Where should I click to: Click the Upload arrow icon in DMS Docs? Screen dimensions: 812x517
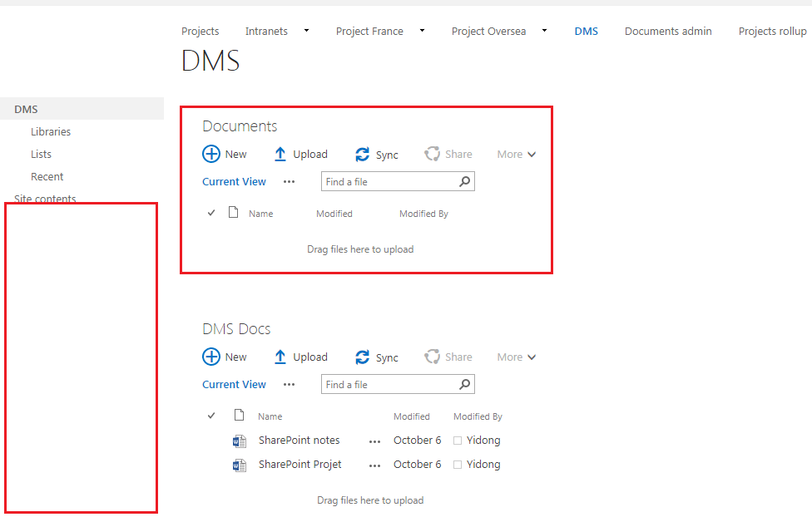click(x=280, y=357)
